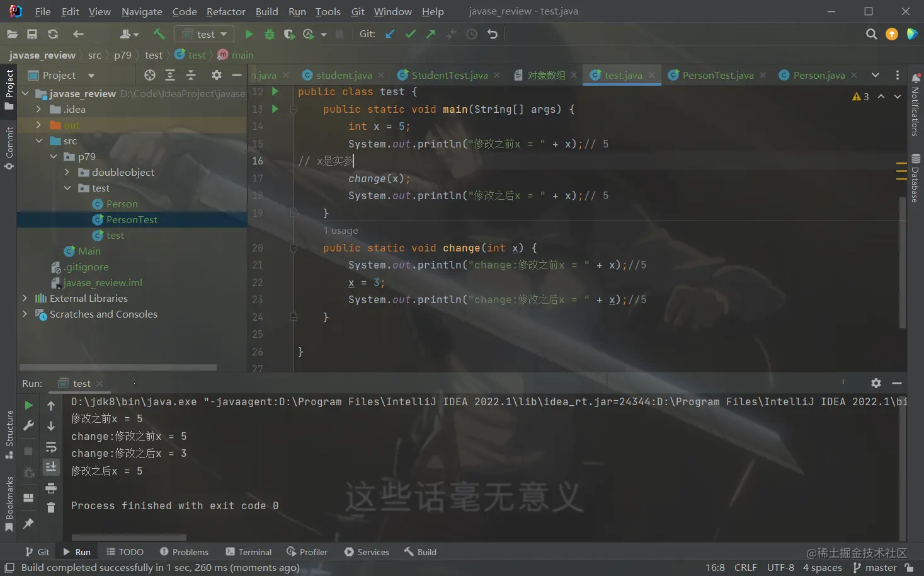Image resolution: width=924 pixels, height=576 pixels.
Task: Click master branch in status bar
Action: [874, 568]
